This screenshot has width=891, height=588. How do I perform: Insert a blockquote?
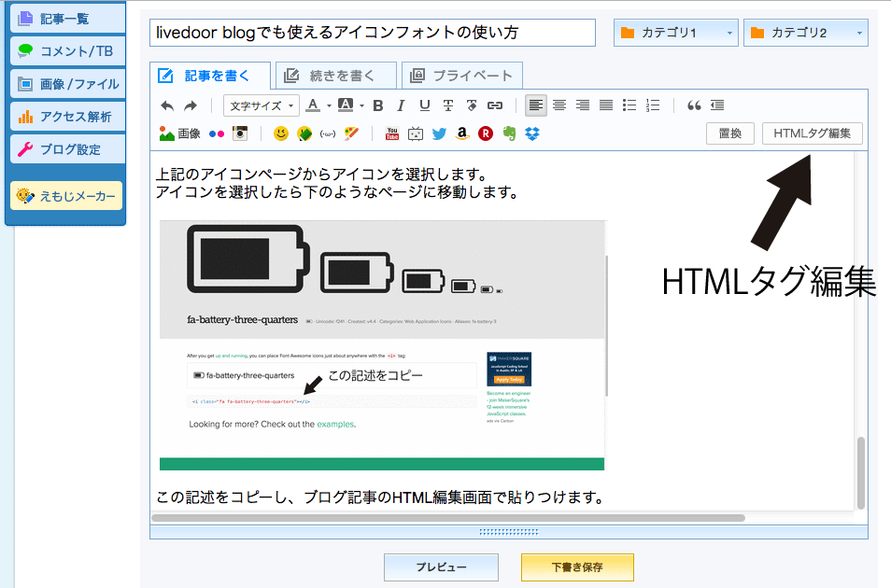pos(694,105)
